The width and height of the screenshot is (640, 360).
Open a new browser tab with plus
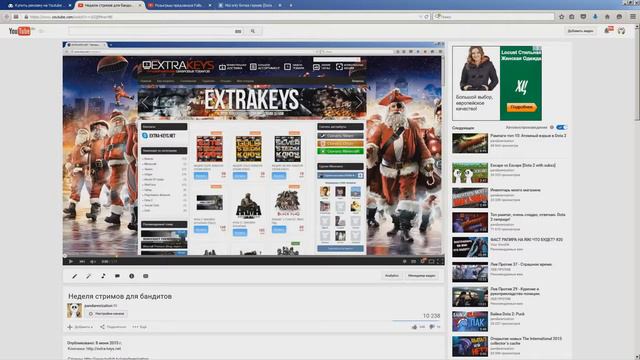click(x=291, y=5)
